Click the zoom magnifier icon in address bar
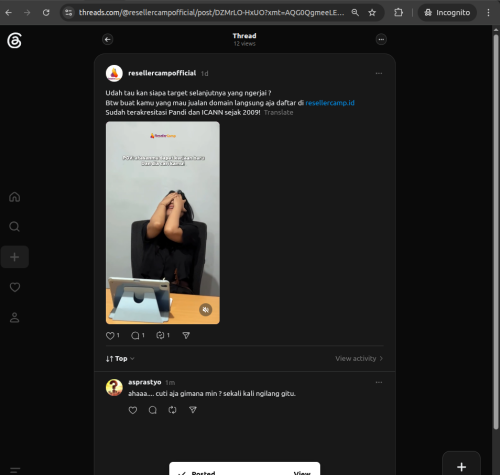Screen dimensions: 500x475 click(x=355, y=13)
